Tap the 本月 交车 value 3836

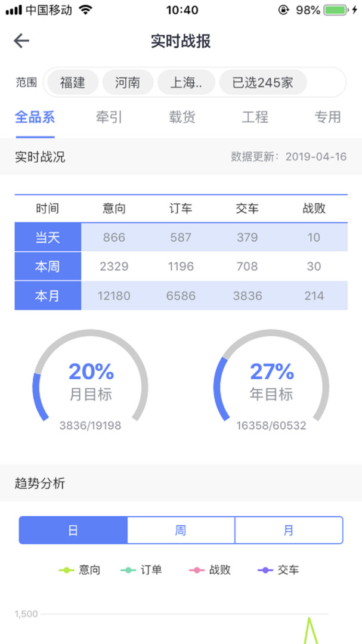247,296
